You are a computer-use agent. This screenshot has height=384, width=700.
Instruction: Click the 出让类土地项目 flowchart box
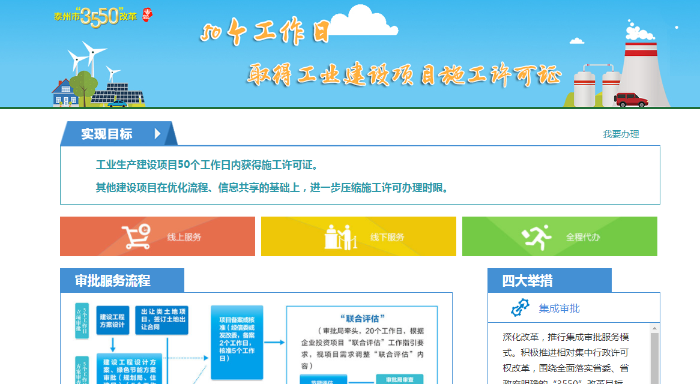pyautogui.click(x=162, y=320)
